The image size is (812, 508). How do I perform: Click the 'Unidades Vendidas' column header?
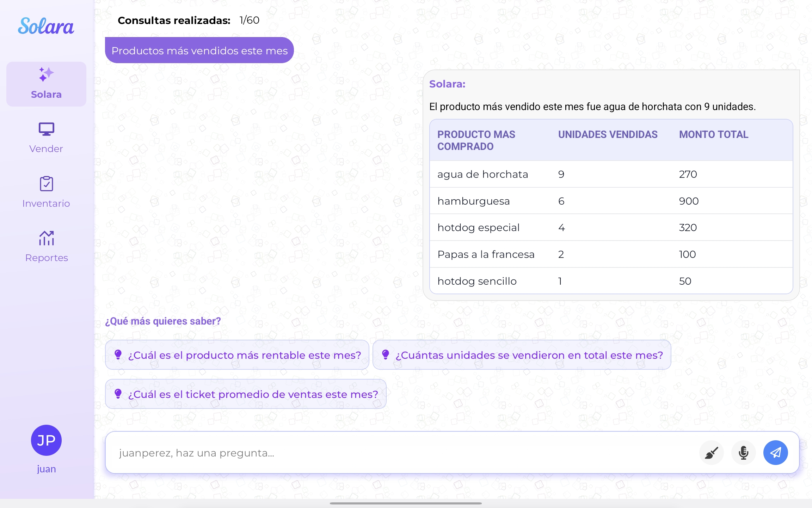coord(608,134)
